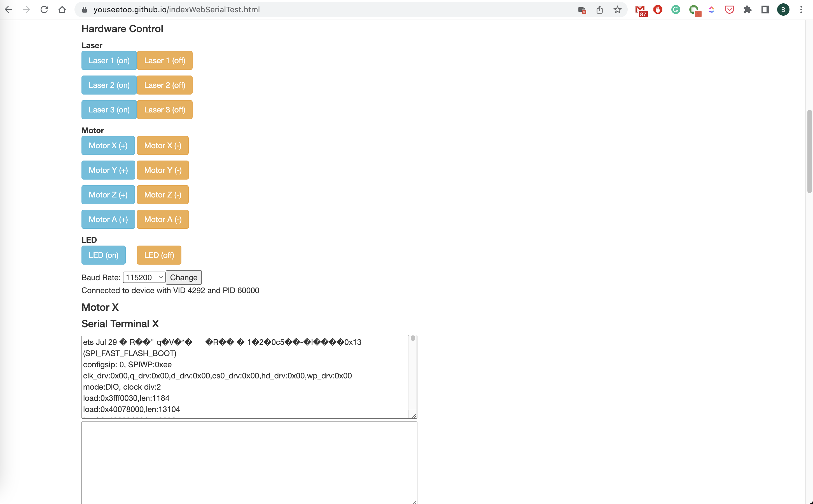This screenshot has width=813, height=504.
Task: Toggle the browser side panel icon
Action: [x=765, y=10]
